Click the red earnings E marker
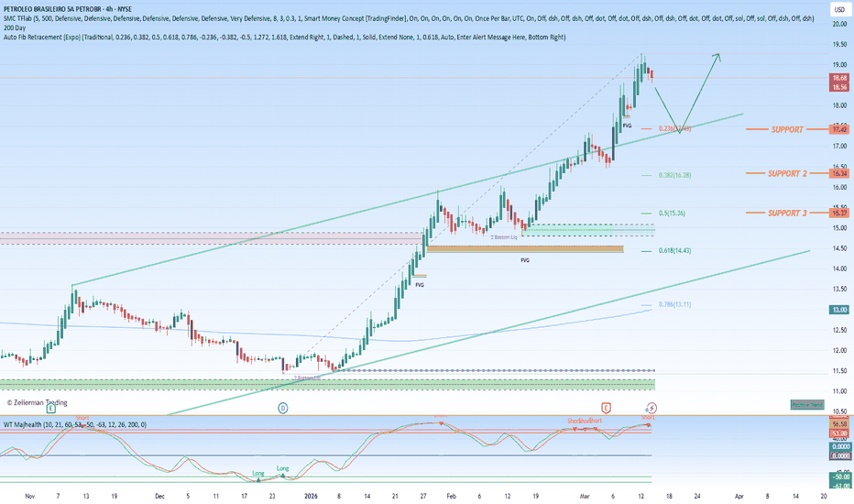This screenshot has width=854, height=504. (x=606, y=408)
